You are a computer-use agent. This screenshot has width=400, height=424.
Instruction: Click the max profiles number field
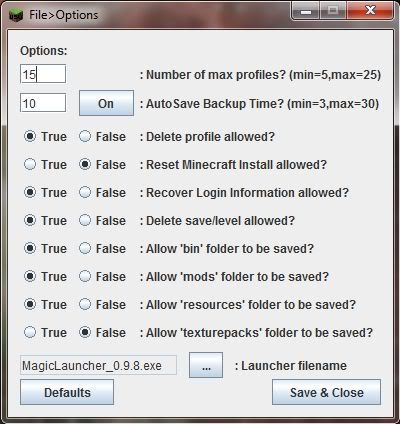(43, 74)
